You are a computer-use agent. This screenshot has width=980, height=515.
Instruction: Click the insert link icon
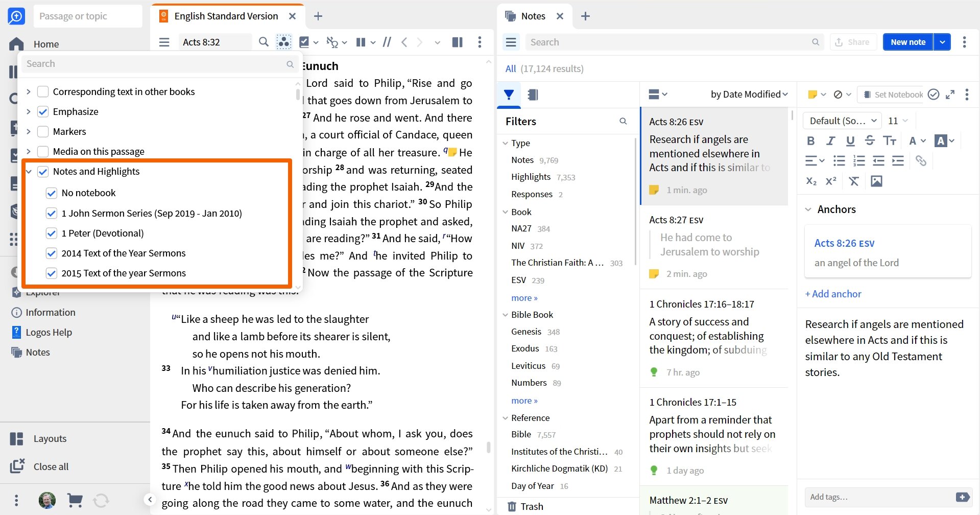coord(922,160)
